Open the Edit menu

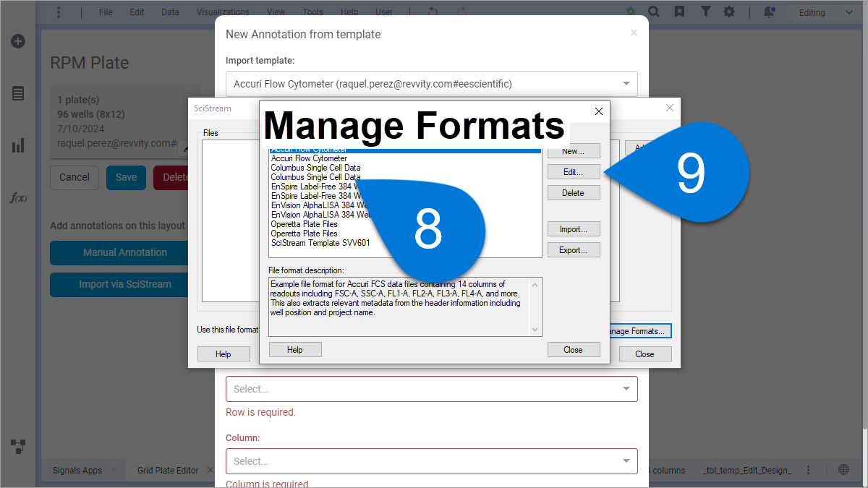click(x=137, y=12)
